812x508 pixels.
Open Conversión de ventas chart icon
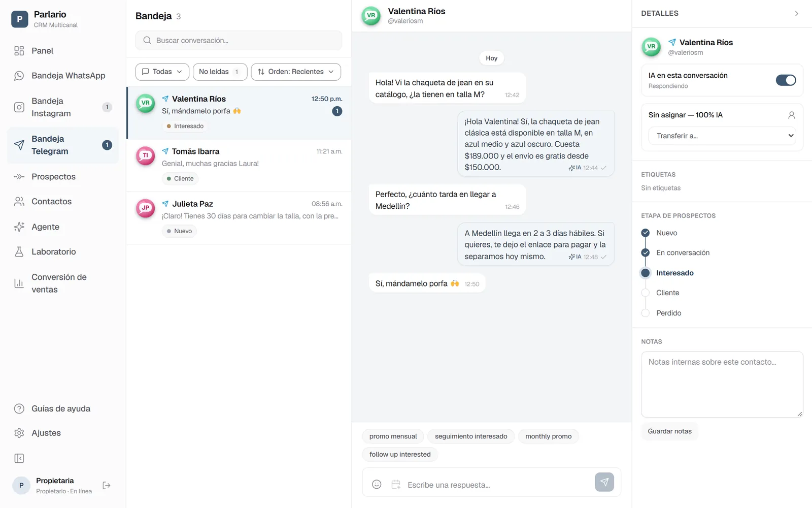[19, 283]
